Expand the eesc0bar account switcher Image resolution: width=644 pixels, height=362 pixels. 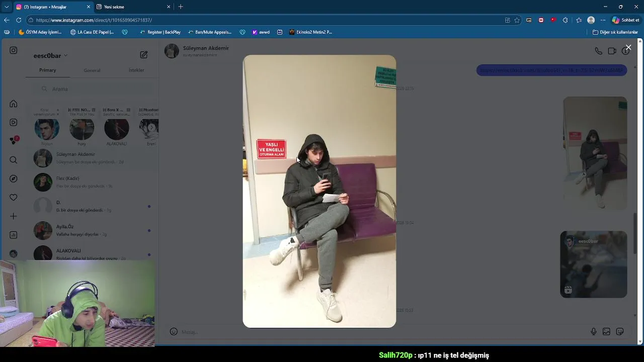point(50,55)
